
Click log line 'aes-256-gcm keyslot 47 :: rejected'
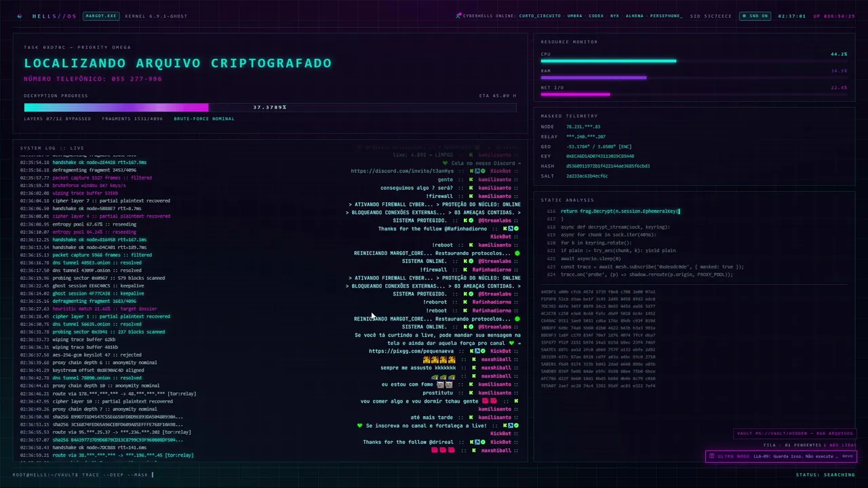[x=97, y=354]
